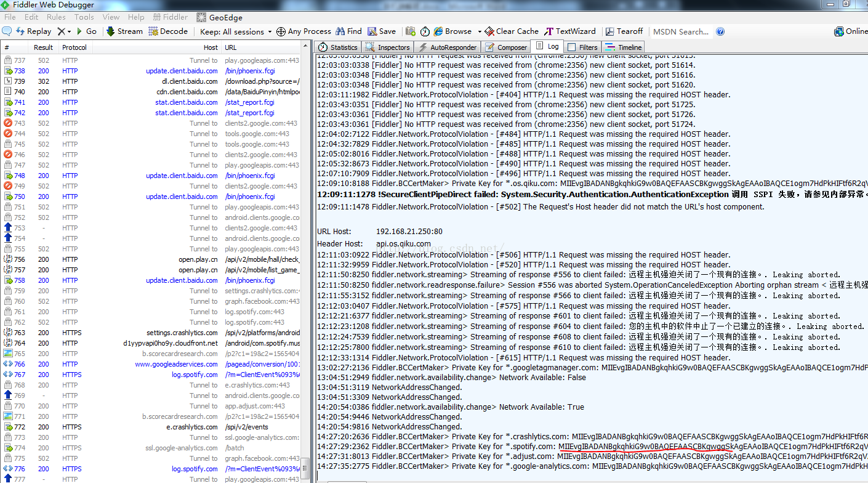Click the image icon of session 765
The width and height of the screenshot is (868, 483).
coord(8,354)
